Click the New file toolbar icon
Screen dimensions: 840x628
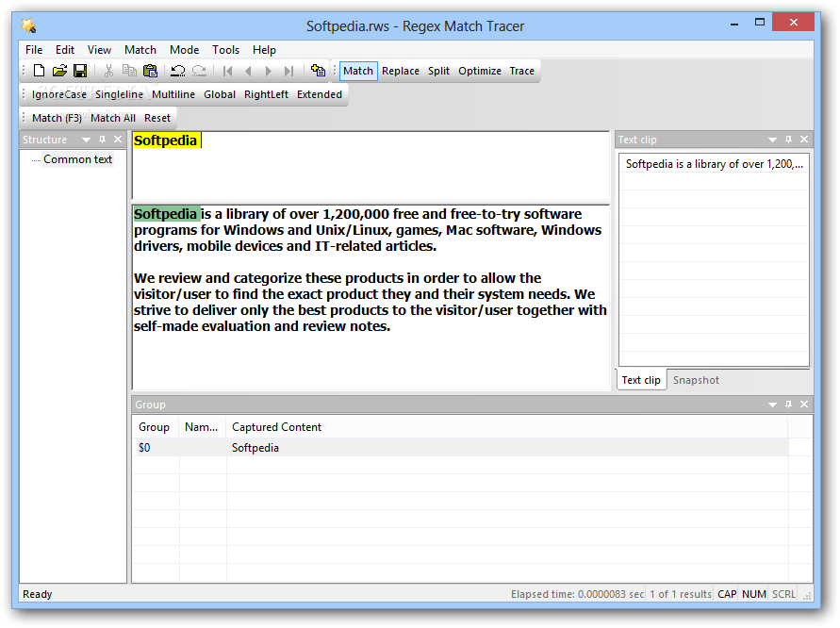coord(39,71)
